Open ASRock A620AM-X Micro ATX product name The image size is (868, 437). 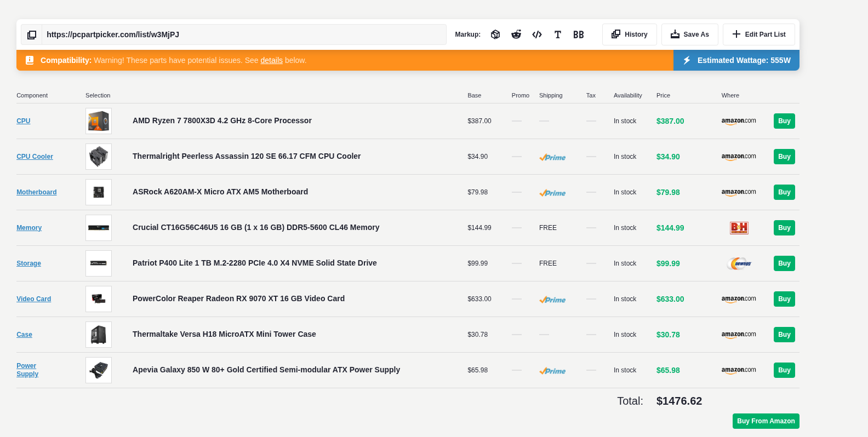(220, 192)
